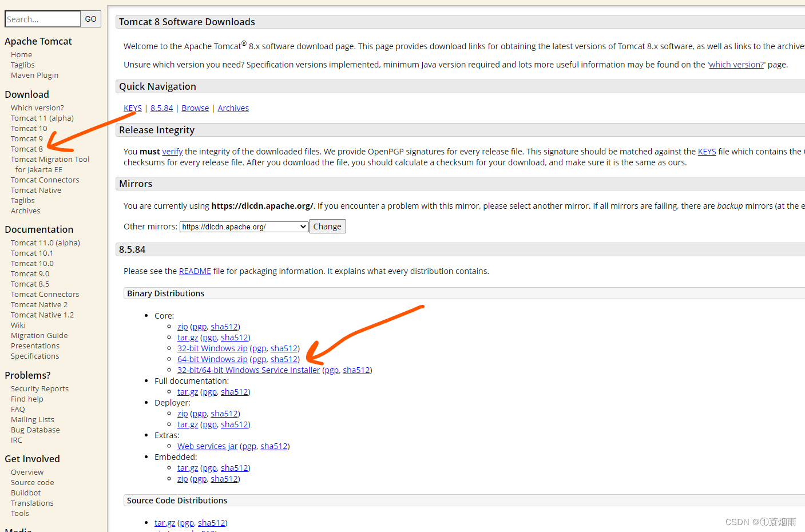Open pgp signature for 32-bit Windows zip

[x=259, y=348]
